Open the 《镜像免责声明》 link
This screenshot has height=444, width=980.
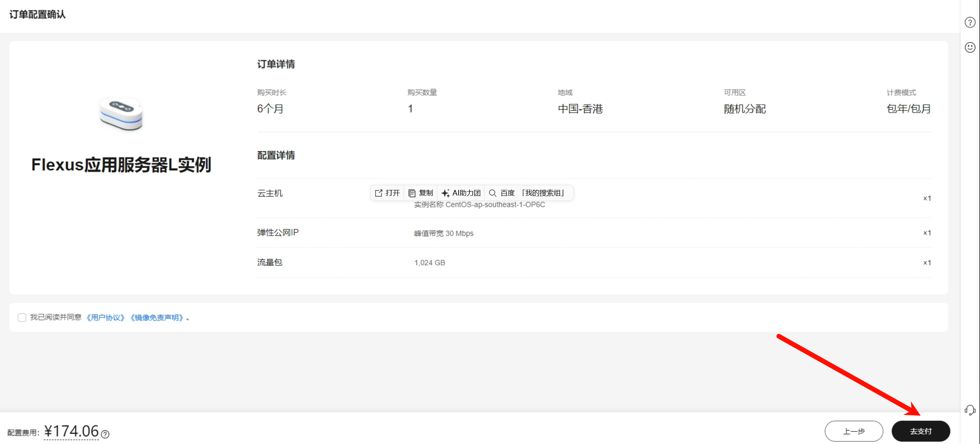click(157, 317)
